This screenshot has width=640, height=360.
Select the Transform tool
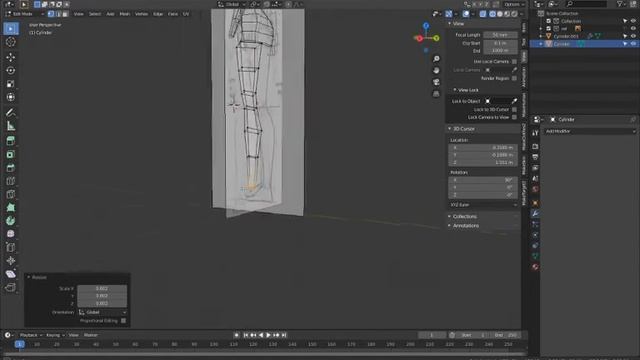(x=11, y=97)
